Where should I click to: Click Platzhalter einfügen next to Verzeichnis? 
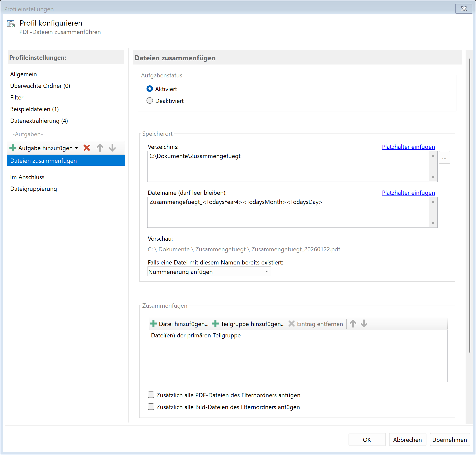(x=408, y=147)
